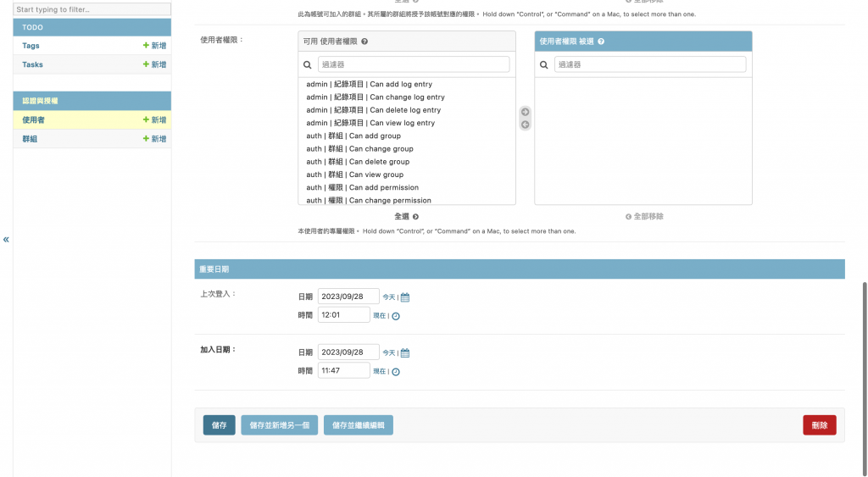Screen dimensions: 868x477
Task: Click the add link beside 使用者
Action: point(154,119)
